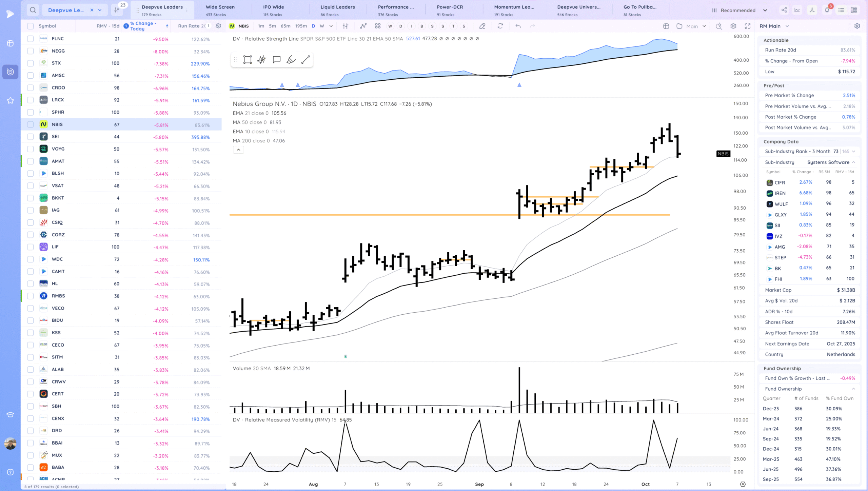
Task: Toggle the select-all checkbox beside Symbol
Action: pos(31,26)
